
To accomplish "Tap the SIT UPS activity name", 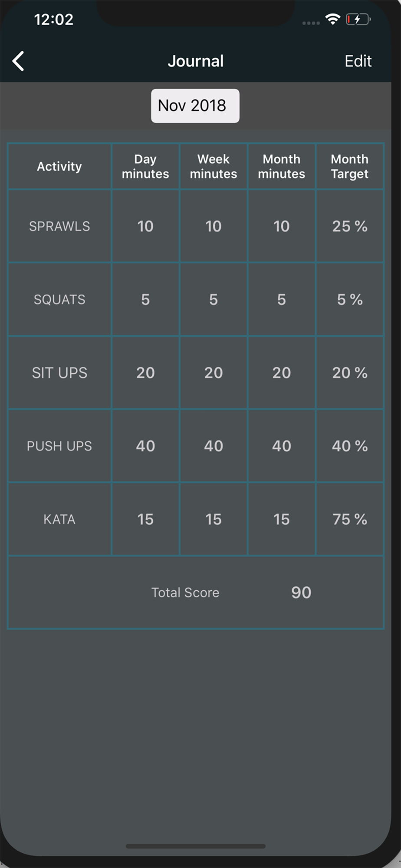I will tap(59, 373).
